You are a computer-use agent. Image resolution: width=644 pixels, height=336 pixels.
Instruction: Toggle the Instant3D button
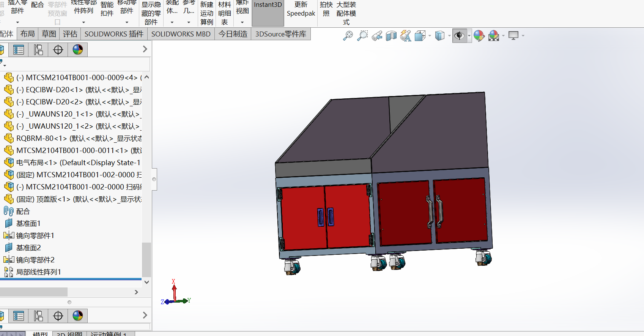268,13
